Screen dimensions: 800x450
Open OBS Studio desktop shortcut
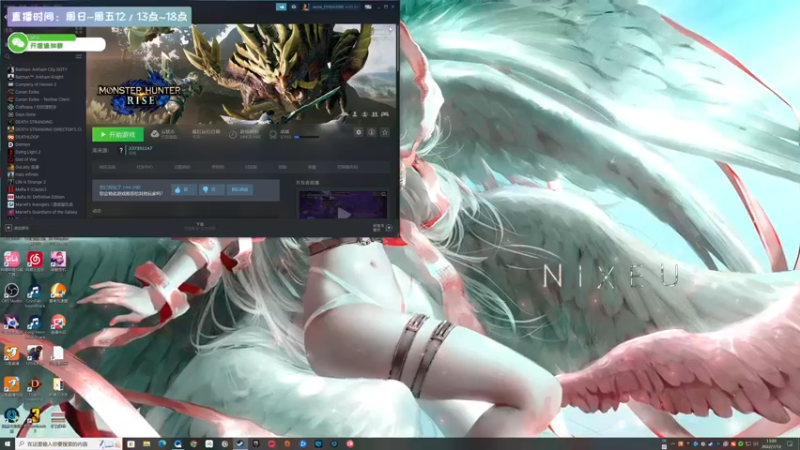point(11,291)
